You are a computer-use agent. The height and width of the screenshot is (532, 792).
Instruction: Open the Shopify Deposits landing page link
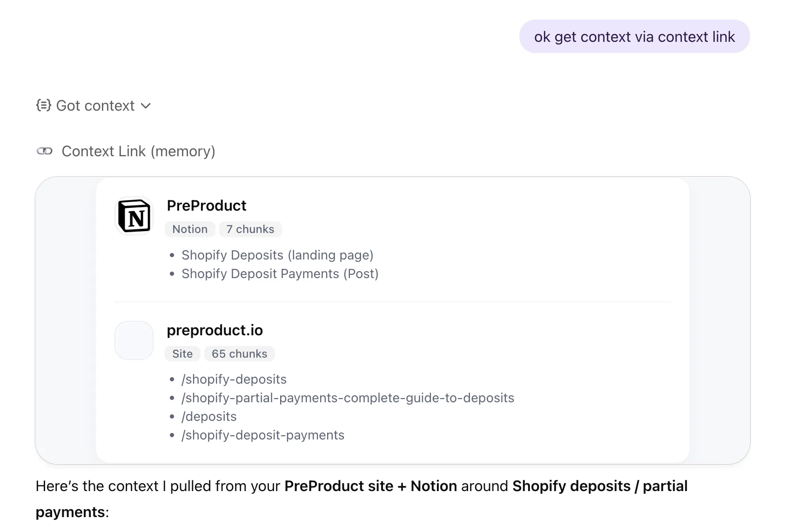coord(277,255)
